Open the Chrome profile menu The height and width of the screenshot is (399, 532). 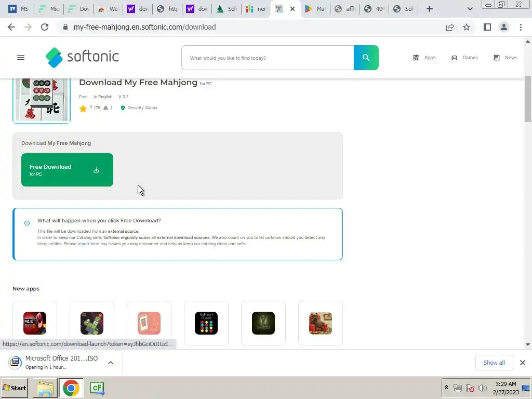[504, 27]
